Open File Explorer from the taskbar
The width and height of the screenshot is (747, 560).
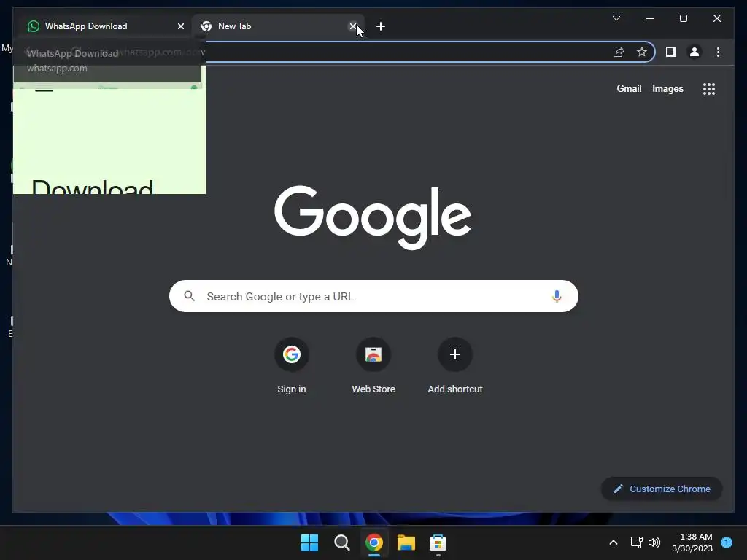pyautogui.click(x=406, y=542)
